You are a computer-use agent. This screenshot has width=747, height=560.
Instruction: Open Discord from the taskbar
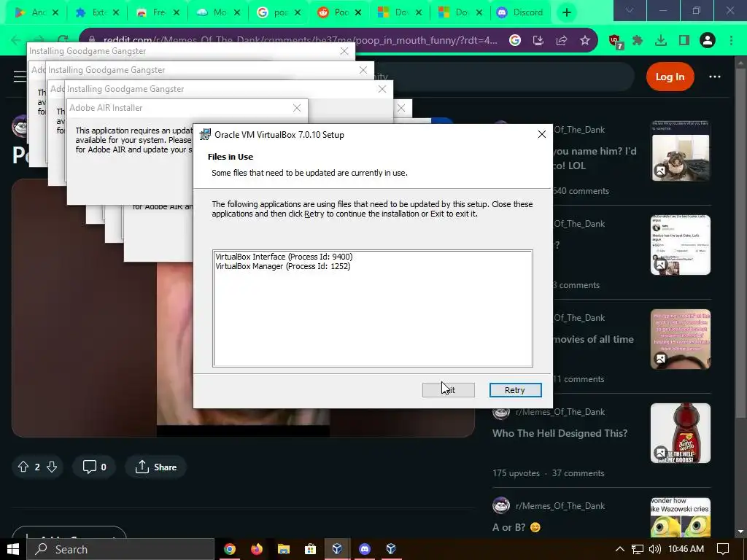click(365, 549)
